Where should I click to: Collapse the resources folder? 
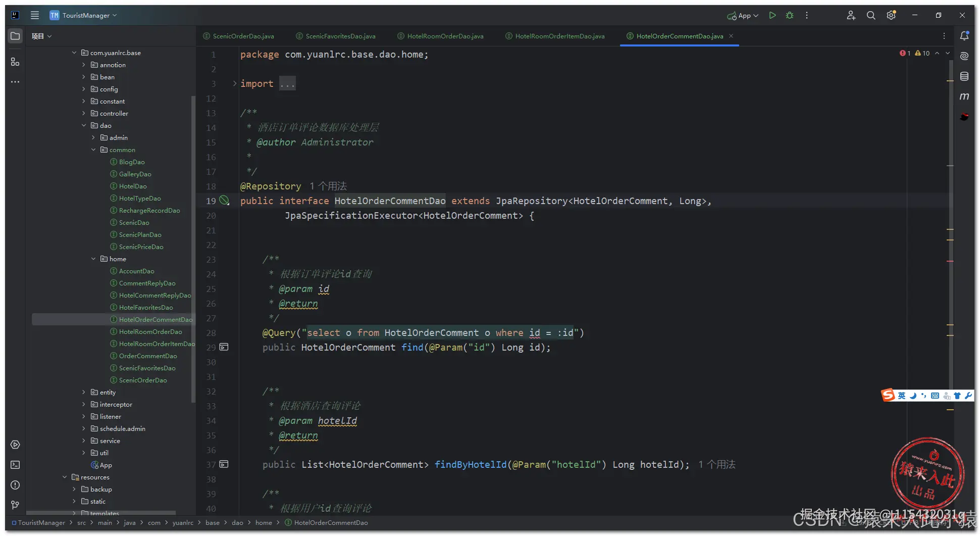(x=65, y=477)
